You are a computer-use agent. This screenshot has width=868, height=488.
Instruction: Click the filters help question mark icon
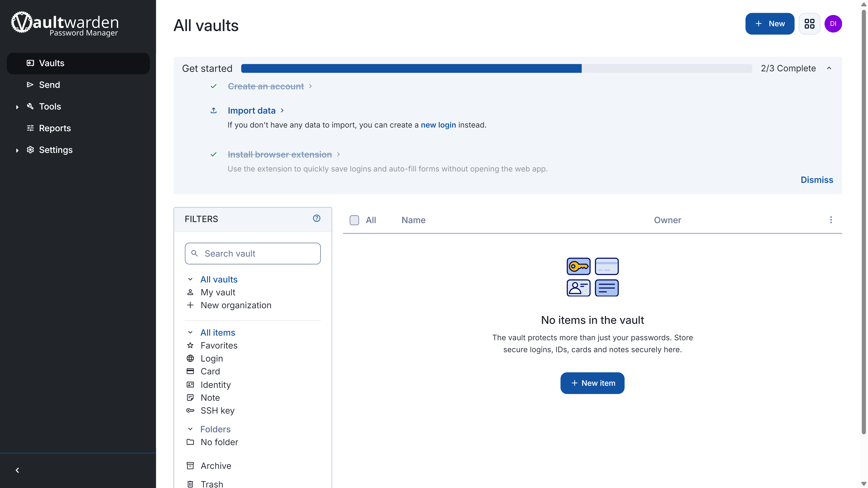tap(317, 219)
